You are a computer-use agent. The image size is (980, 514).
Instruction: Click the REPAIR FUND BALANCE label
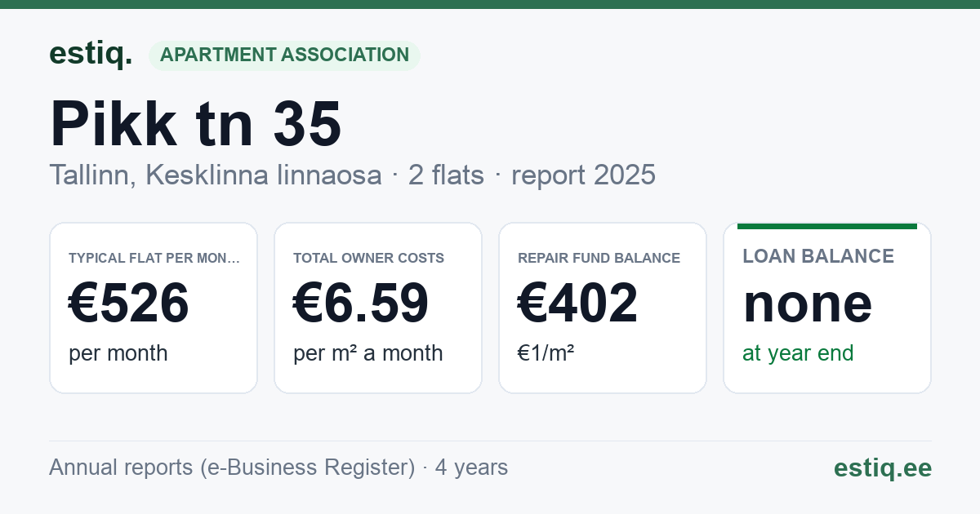click(599, 258)
